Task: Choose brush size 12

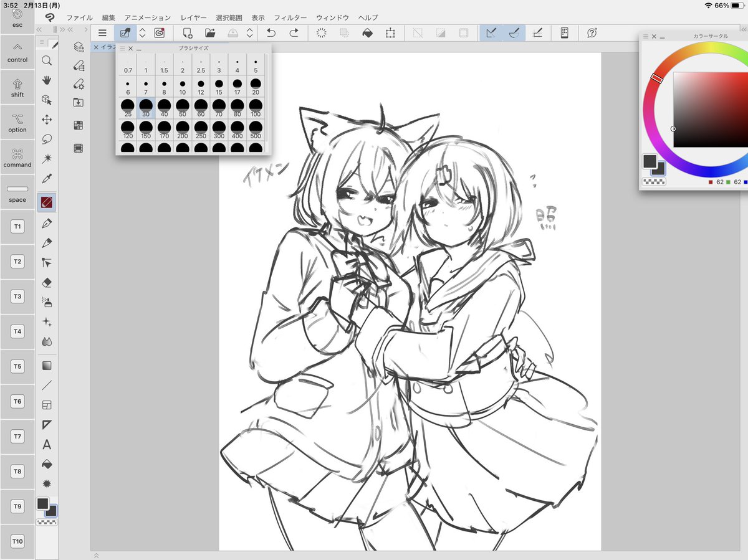Action: click(201, 86)
